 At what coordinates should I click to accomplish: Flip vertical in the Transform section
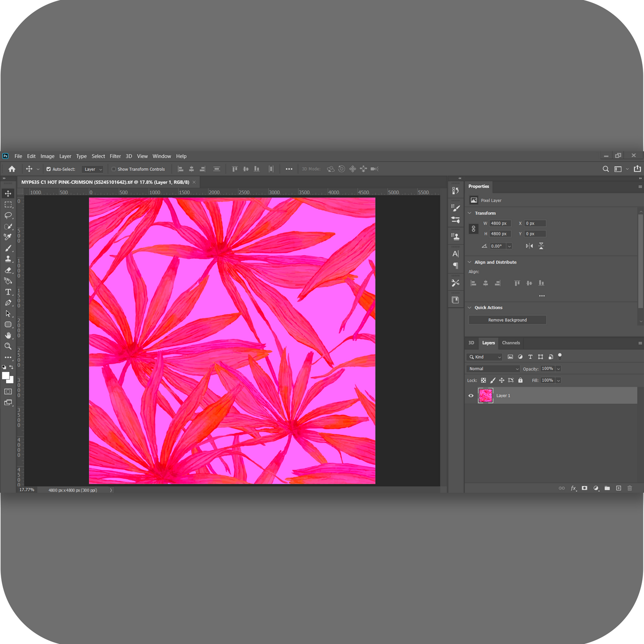[x=541, y=246]
